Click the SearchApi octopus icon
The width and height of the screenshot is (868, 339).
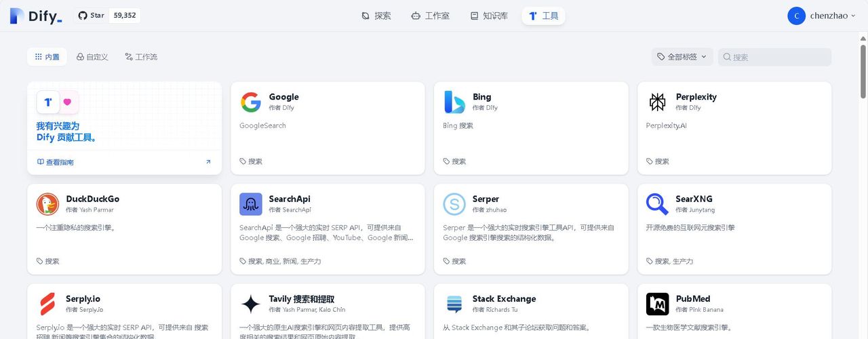(x=250, y=204)
